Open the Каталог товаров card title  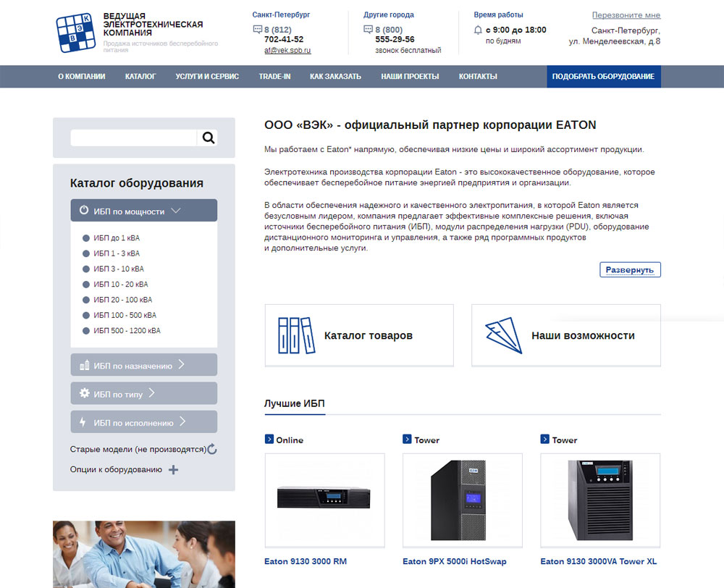tap(369, 336)
